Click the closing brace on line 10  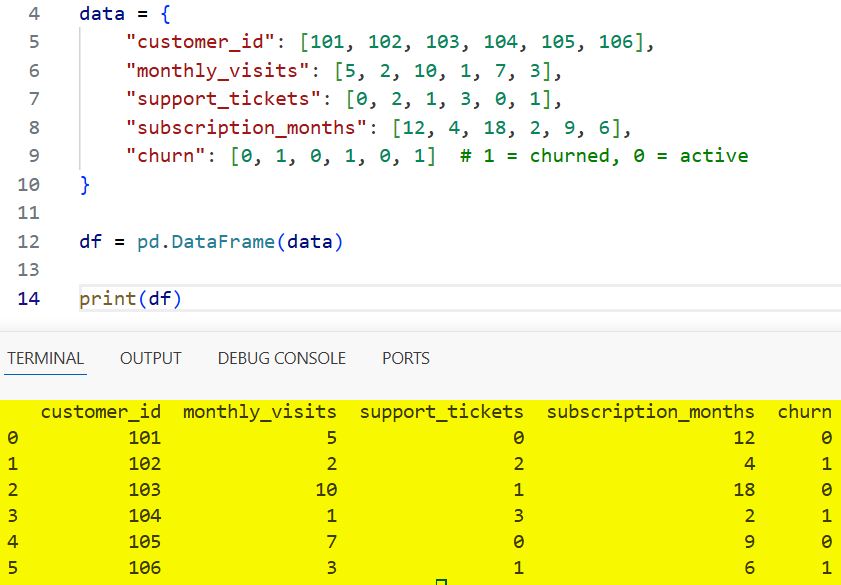pyautogui.click(x=85, y=185)
